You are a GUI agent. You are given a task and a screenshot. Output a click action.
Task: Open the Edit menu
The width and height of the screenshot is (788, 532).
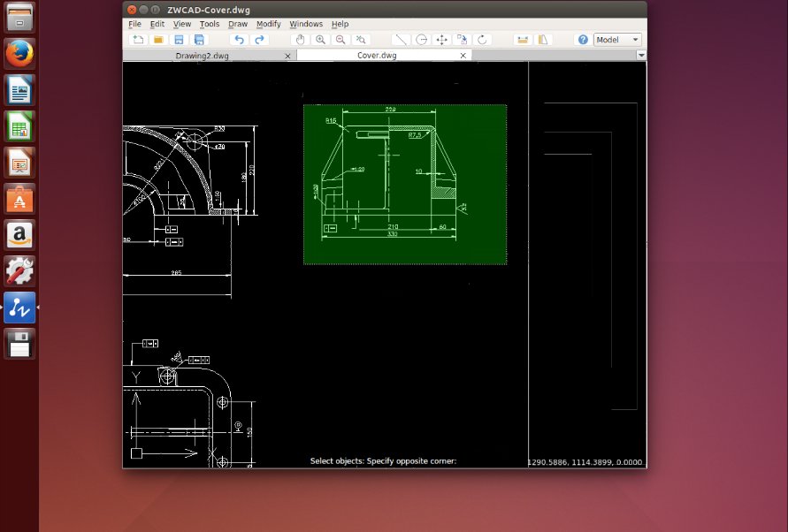coord(157,24)
